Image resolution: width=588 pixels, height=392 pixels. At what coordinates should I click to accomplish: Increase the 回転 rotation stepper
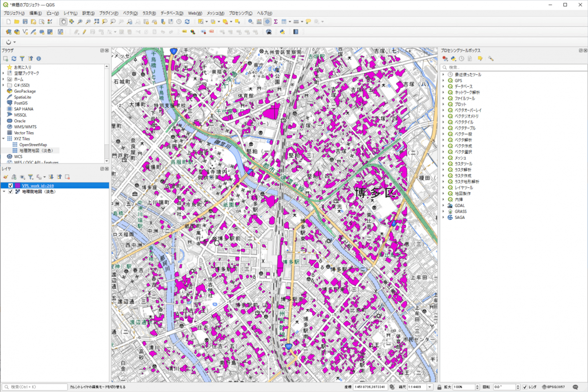[x=518, y=385]
